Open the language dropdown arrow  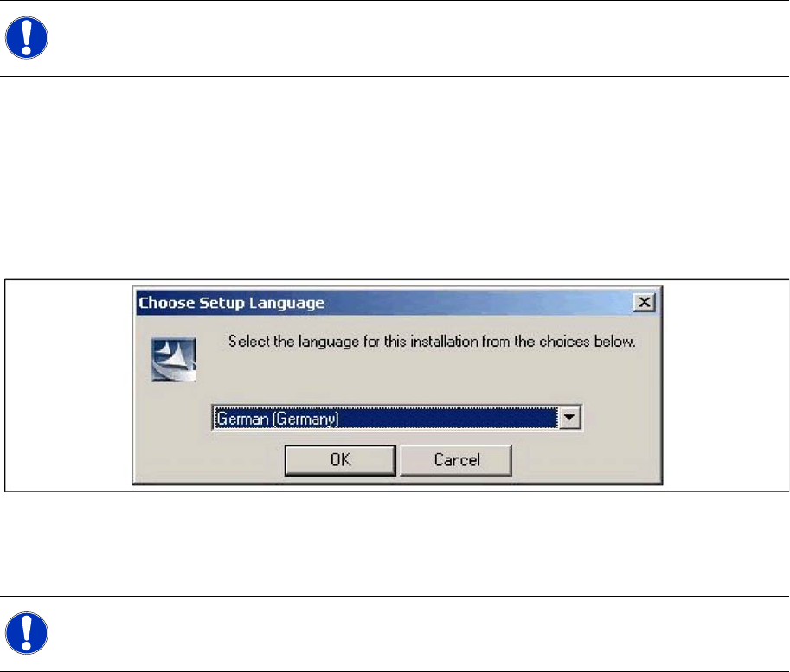570,418
